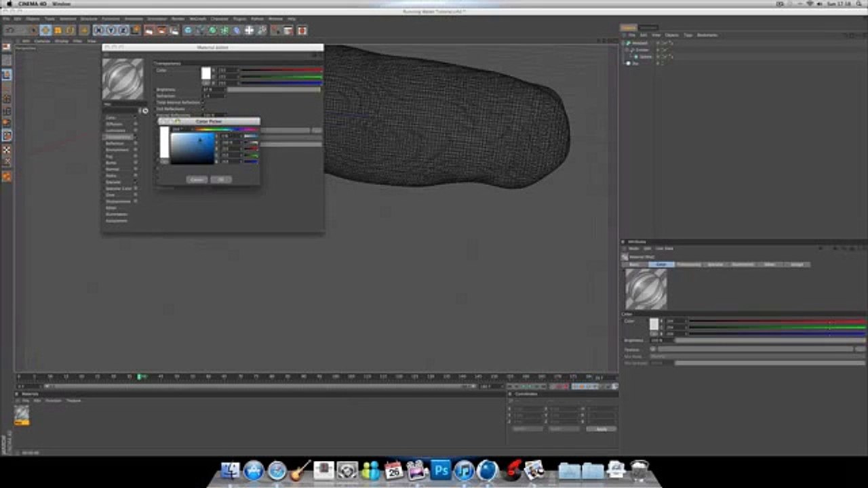
Task: Toggle the Z axis lock icon
Action: pos(123,30)
